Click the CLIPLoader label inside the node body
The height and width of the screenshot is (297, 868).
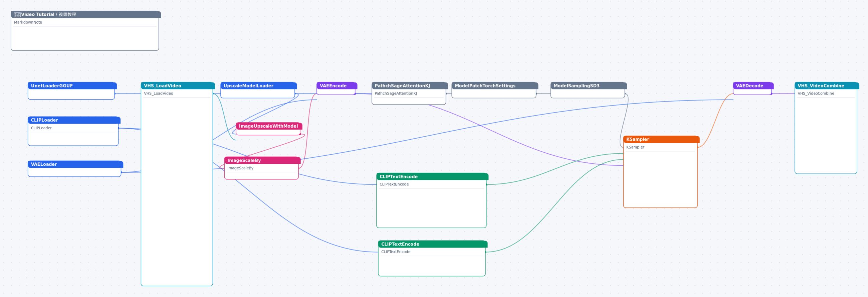41,128
